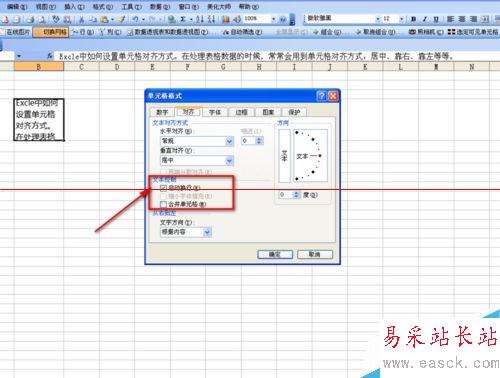This screenshot has width=500, height=378.
Task: Click the fx insert function icon
Action: [x=50, y=56]
